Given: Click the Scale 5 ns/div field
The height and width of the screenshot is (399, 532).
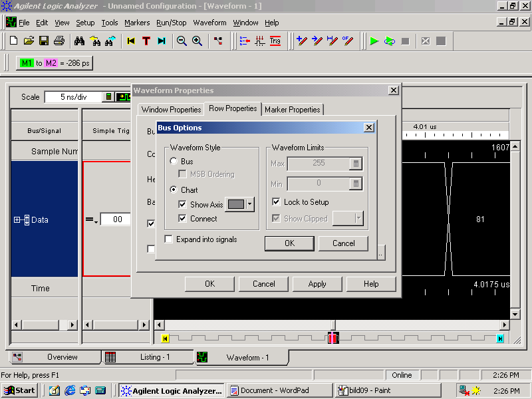Looking at the screenshot, I should (74, 96).
